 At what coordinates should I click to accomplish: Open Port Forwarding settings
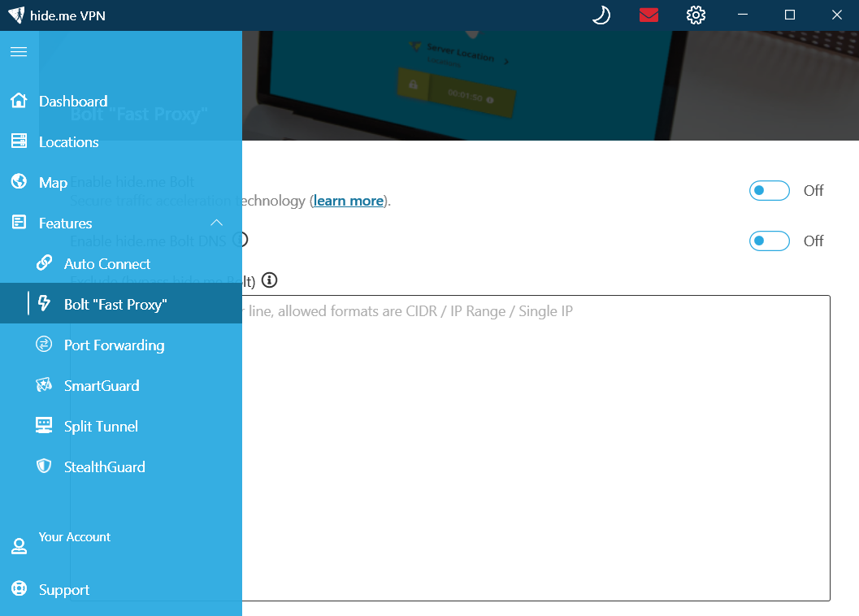coord(121,345)
